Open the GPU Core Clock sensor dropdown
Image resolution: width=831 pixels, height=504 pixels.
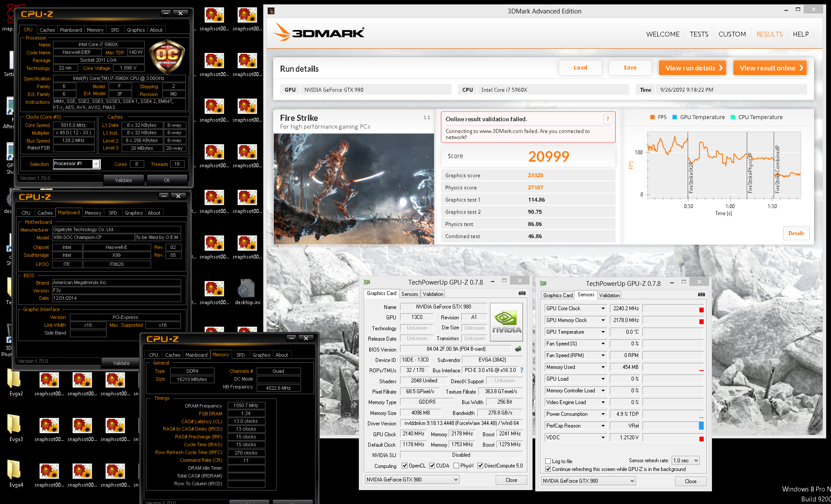click(603, 308)
